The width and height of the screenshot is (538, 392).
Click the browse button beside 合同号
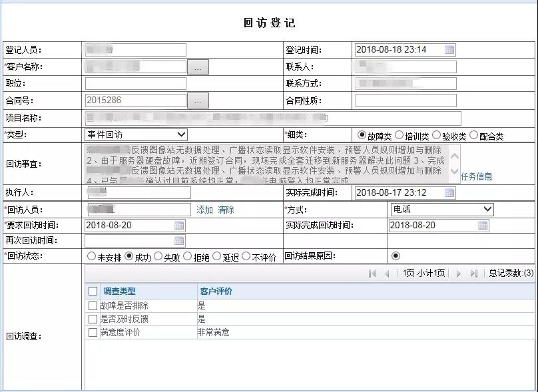[198, 100]
